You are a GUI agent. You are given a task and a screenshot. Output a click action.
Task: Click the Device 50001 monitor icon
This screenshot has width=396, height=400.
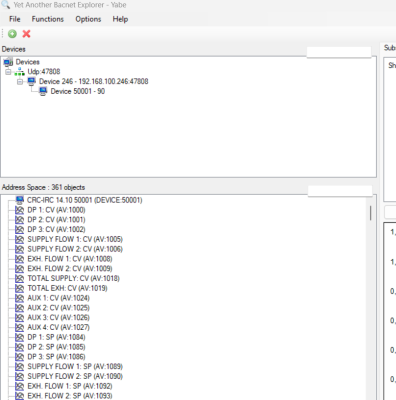tap(43, 91)
